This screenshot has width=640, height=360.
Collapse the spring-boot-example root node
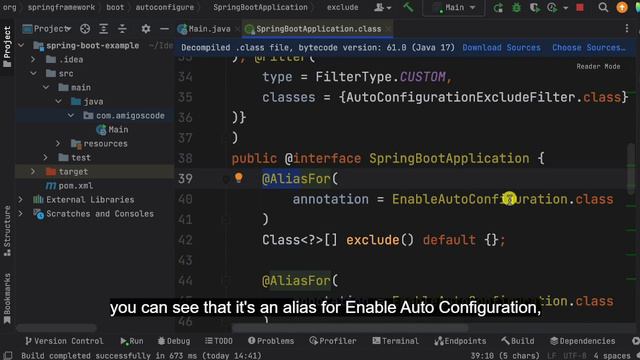21,45
